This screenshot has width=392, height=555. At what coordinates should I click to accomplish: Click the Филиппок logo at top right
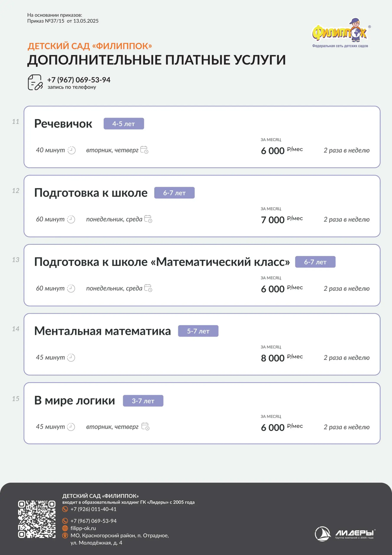click(x=340, y=33)
